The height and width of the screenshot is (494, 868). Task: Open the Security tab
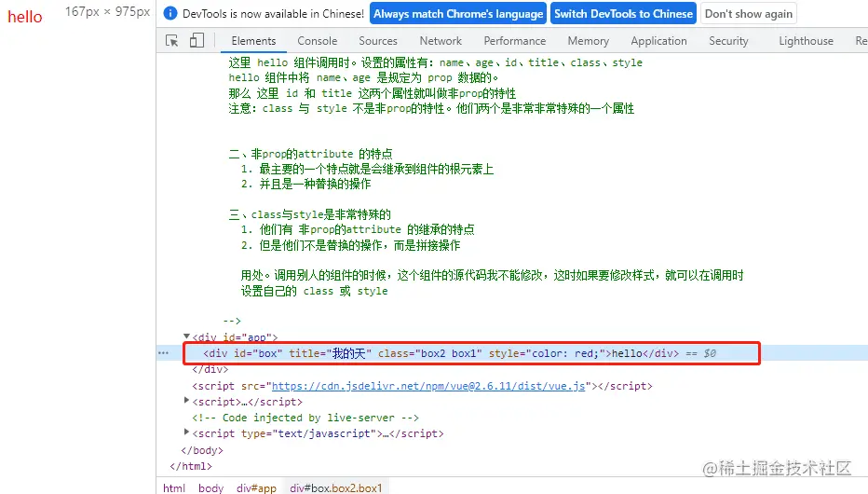[728, 41]
